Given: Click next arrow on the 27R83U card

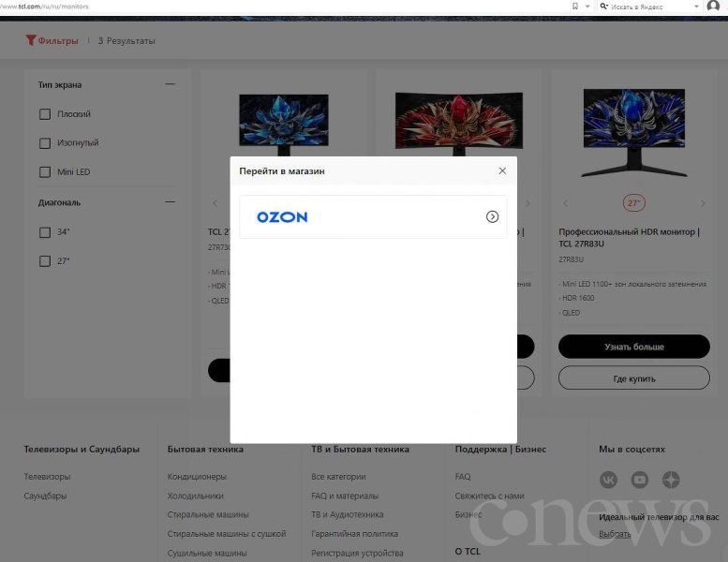Looking at the screenshot, I should tap(703, 203).
